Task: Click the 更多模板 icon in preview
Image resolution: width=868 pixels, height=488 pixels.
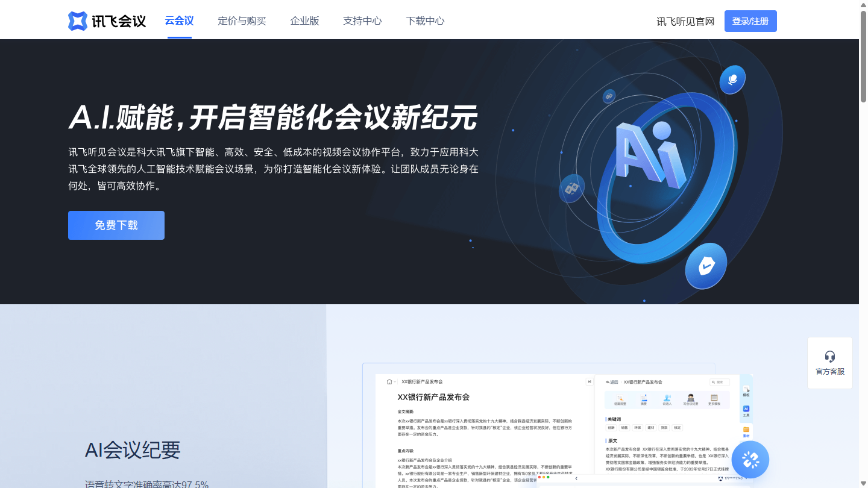Action: [x=714, y=400]
